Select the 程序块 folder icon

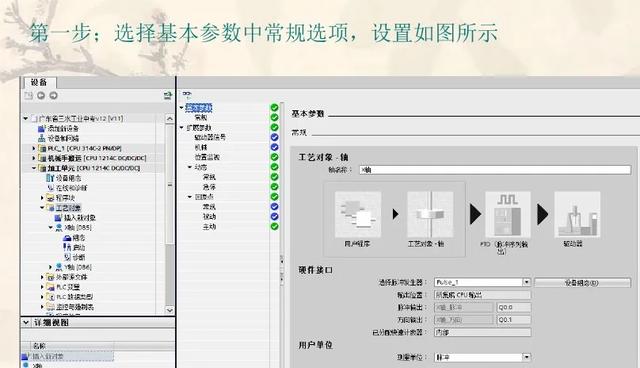(50, 198)
